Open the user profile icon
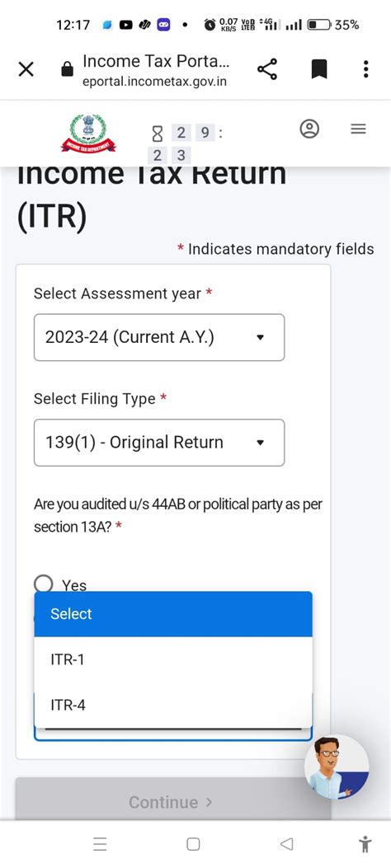The height and width of the screenshot is (868, 391). click(309, 129)
